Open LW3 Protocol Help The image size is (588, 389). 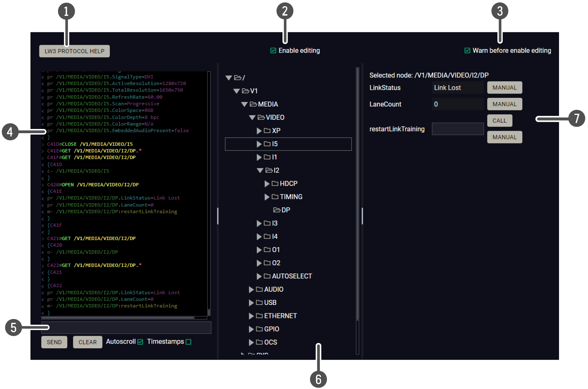(74, 51)
